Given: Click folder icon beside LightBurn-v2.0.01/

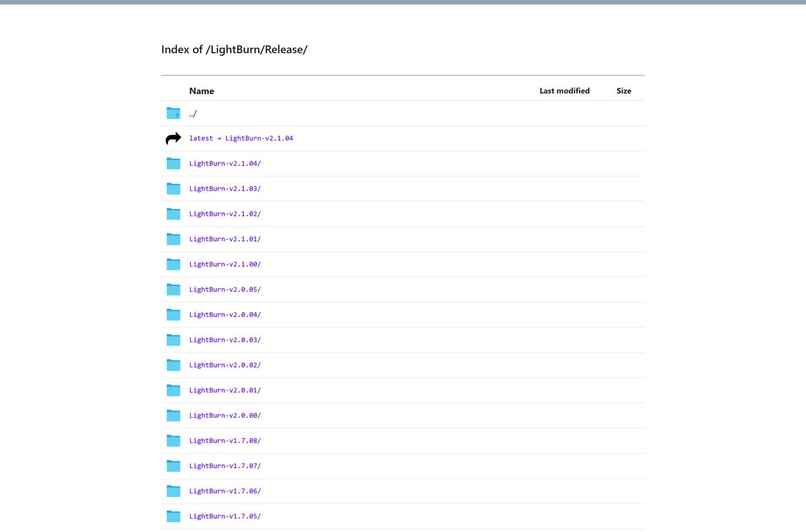Looking at the screenshot, I should pyautogui.click(x=173, y=390).
